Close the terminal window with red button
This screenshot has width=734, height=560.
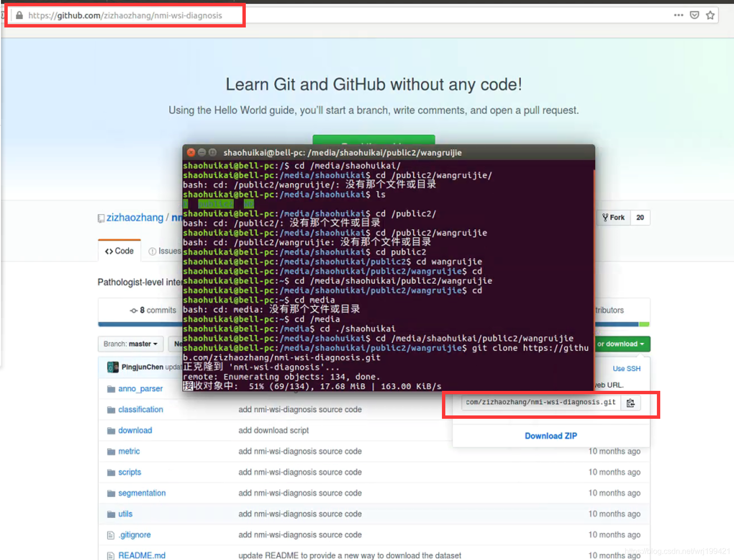click(191, 152)
